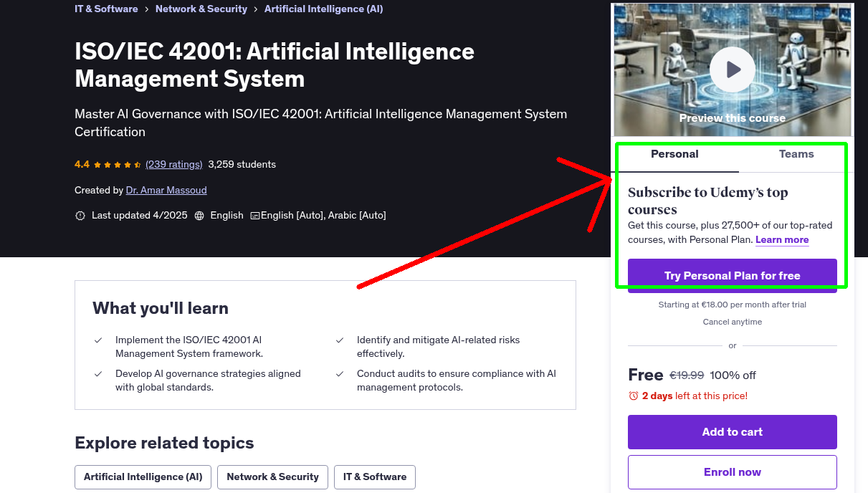The image size is (868, 493).
Task: Click Subscribe to Udemy's top courses heading
Action: (x=708, y=201)
